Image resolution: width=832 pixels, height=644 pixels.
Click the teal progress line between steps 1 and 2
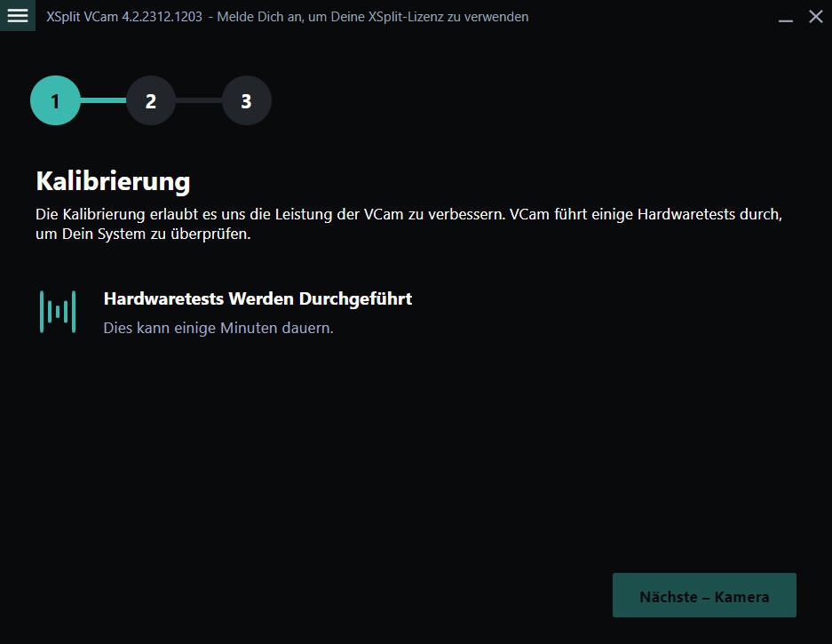[103, 101]
